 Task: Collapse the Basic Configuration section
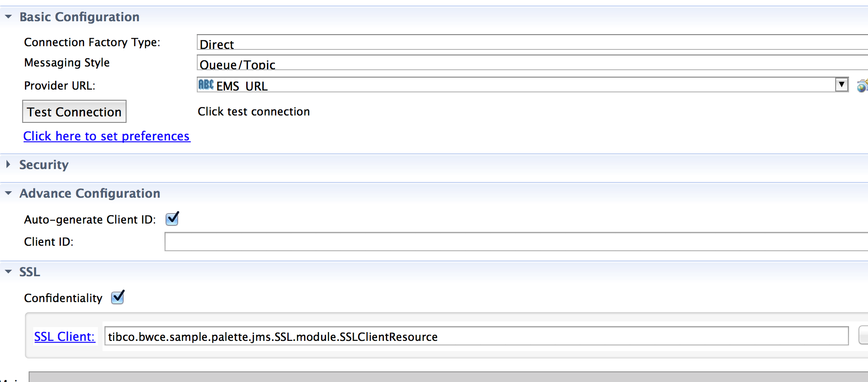[x=8, y=17]
